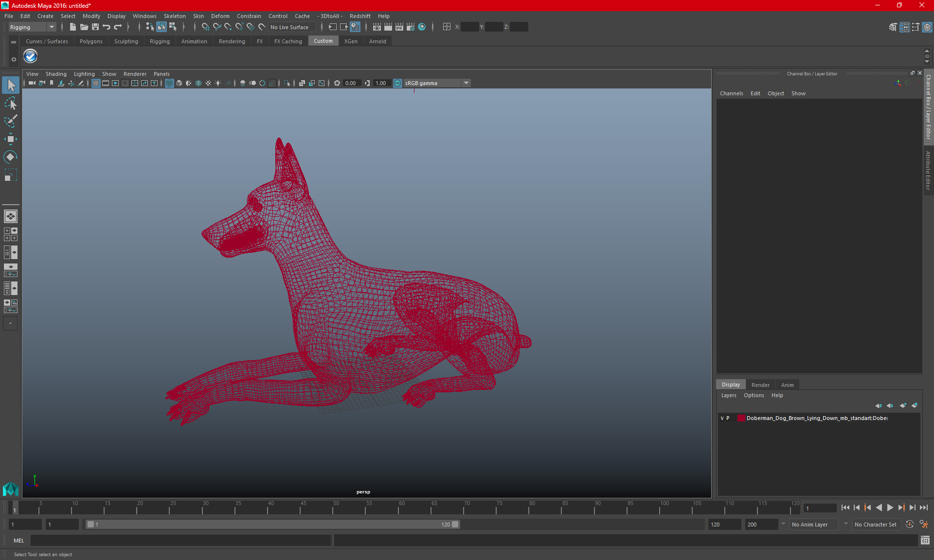Screen dimensions: 934x560
Task: Open a scene with the folder icon
Action: click(x=84, y=27)
